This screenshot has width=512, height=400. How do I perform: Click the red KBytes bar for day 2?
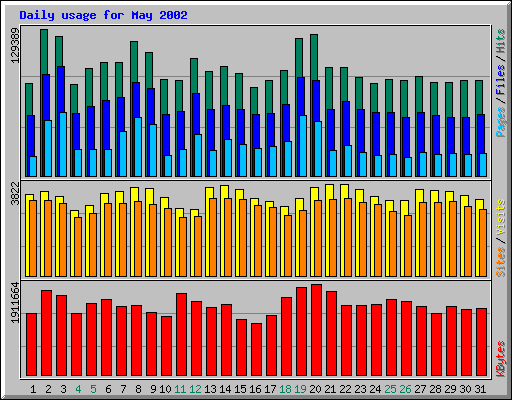point(46,333)
